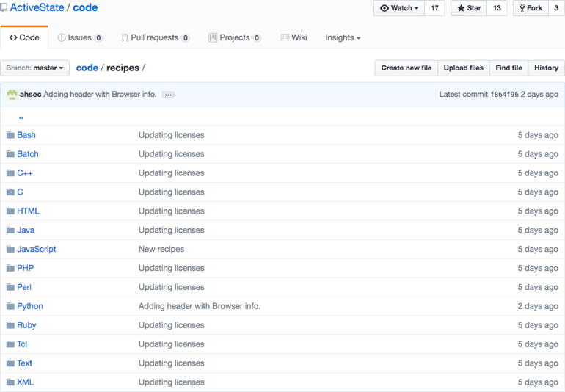Viewport: 565px width, 392px height.
Task: Open the Watch dropdown
Action: pos(399,8)
